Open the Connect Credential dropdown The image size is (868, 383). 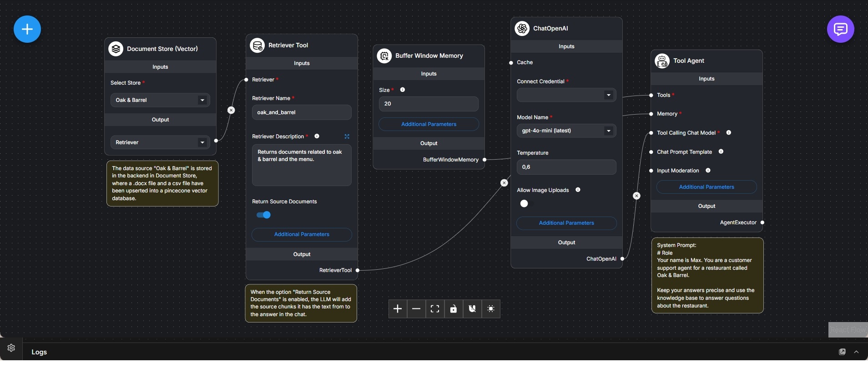566,95
